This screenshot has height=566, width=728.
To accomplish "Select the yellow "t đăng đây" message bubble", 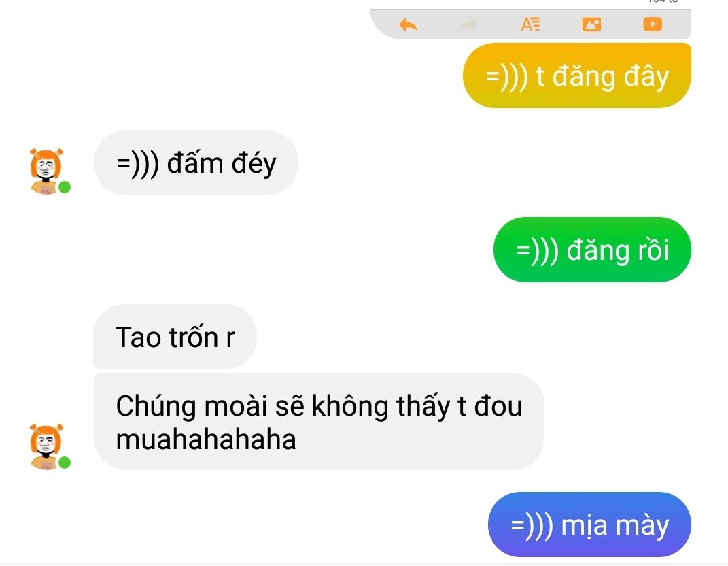I will (x=576, y=76).
